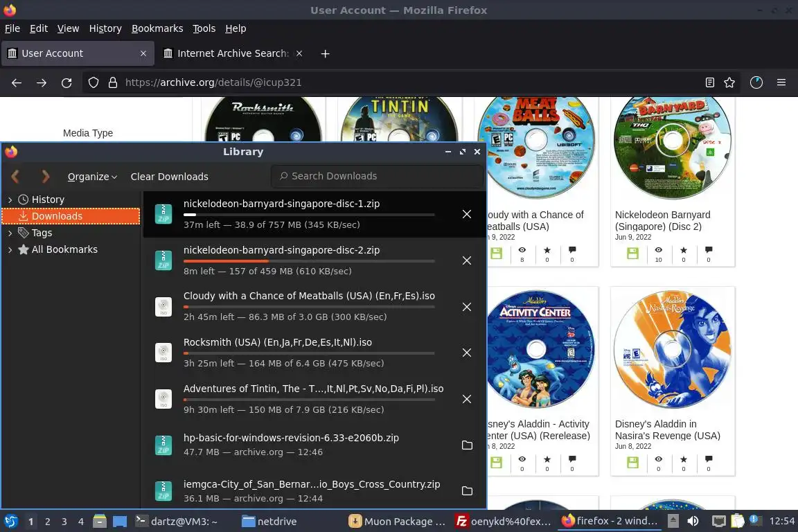Viewport: 798px width, 532px height.
Task: Cancel the Adventures of Tintin iso download
Action: pyautogui.click(x=467, y=399)
